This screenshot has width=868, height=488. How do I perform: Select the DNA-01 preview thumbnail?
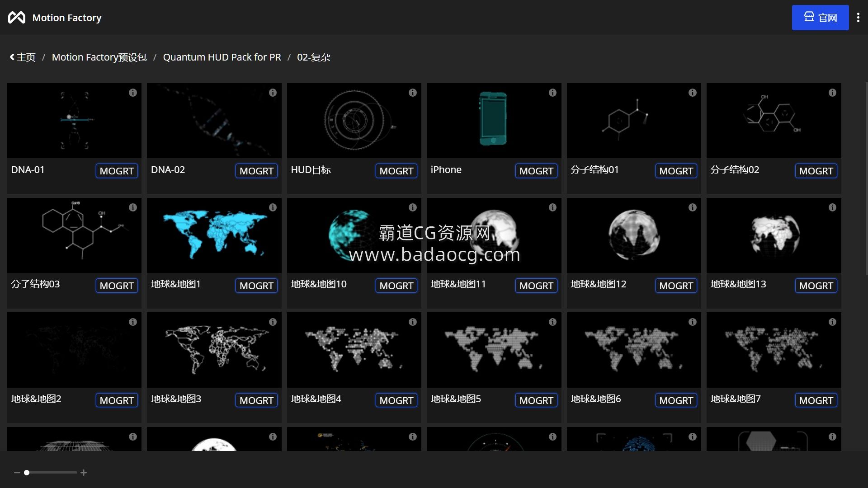coord(74,121)
